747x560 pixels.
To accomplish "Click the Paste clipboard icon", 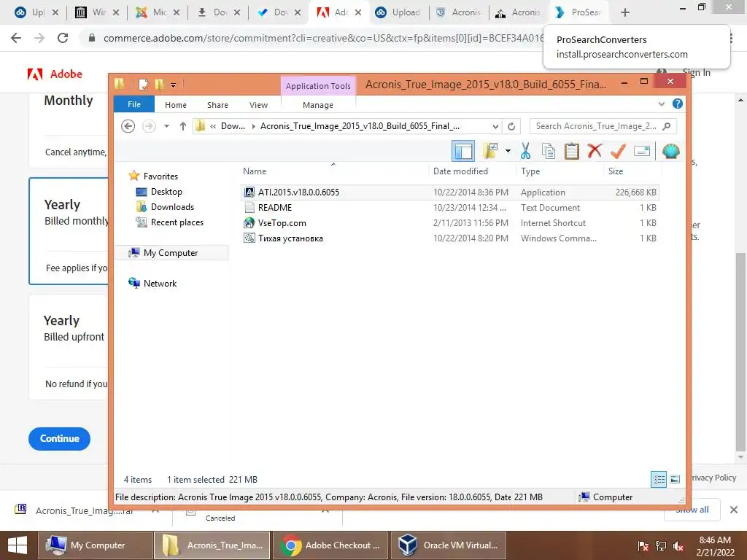I will coord(571,152).
